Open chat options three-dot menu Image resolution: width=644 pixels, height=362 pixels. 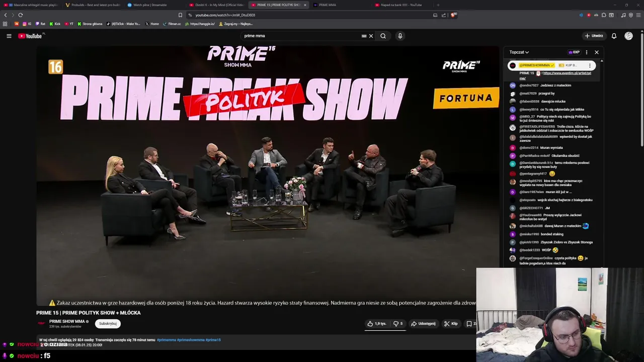(586, 52)
